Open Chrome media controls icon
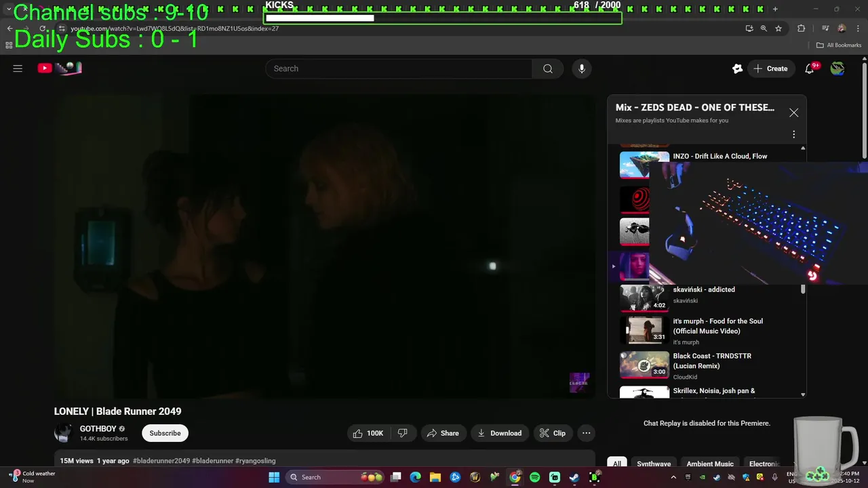 point(825,28)
